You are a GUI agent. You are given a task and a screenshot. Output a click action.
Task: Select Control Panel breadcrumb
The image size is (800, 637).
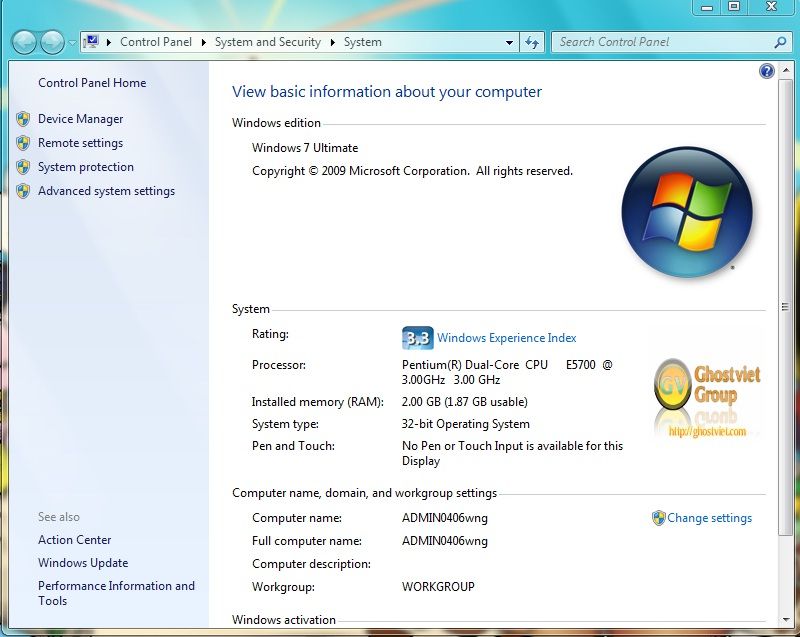click(x=156, y=42)
